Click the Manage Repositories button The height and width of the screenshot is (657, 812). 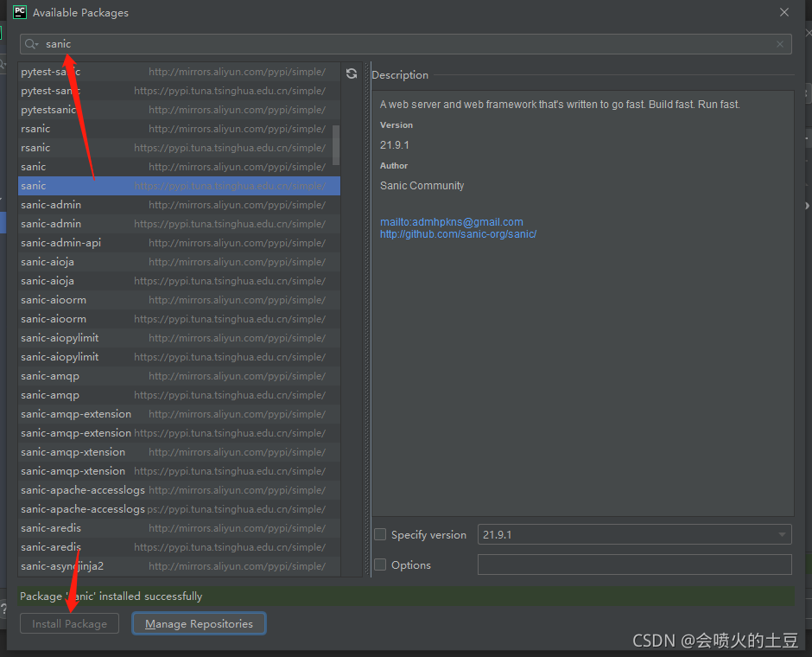199,624
